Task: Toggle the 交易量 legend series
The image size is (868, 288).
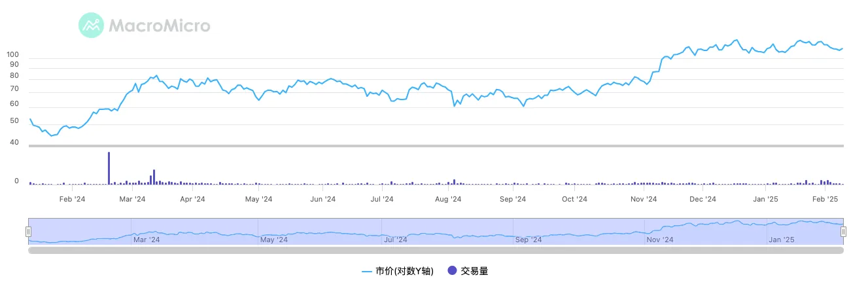Action: [467, 270]
